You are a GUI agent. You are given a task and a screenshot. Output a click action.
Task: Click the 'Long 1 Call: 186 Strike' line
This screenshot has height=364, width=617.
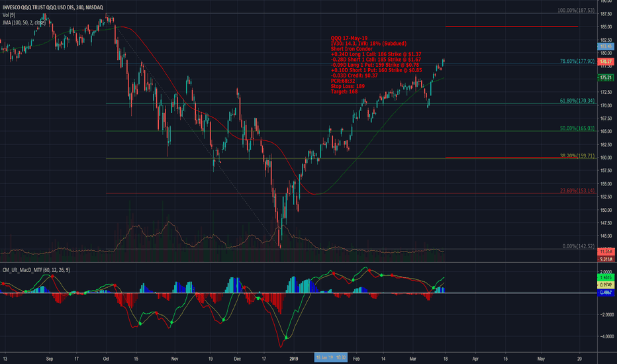(x=376, y=54)
